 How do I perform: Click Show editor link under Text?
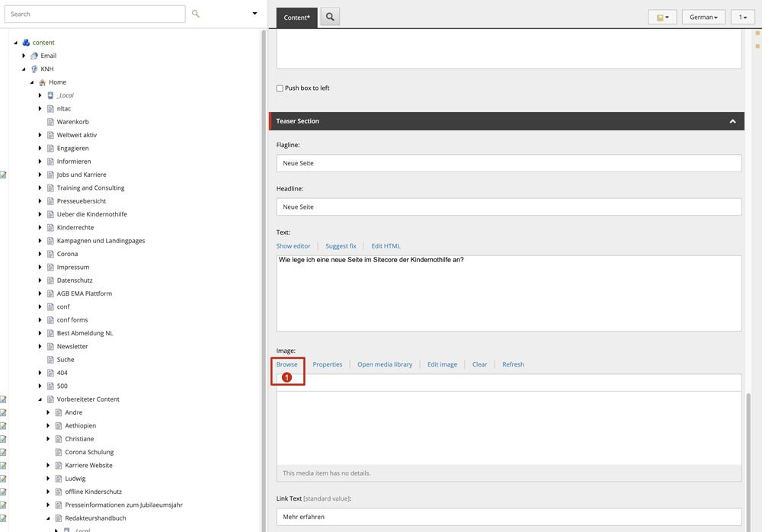293,246
